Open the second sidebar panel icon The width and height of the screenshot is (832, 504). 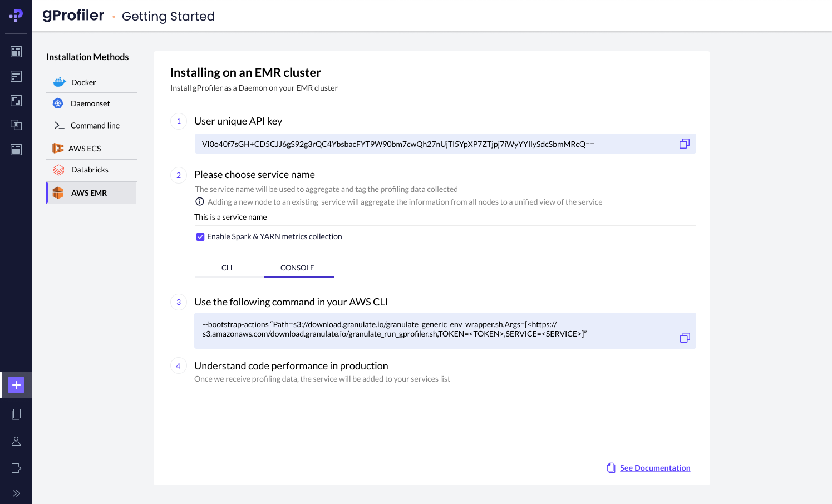(16, 76)
